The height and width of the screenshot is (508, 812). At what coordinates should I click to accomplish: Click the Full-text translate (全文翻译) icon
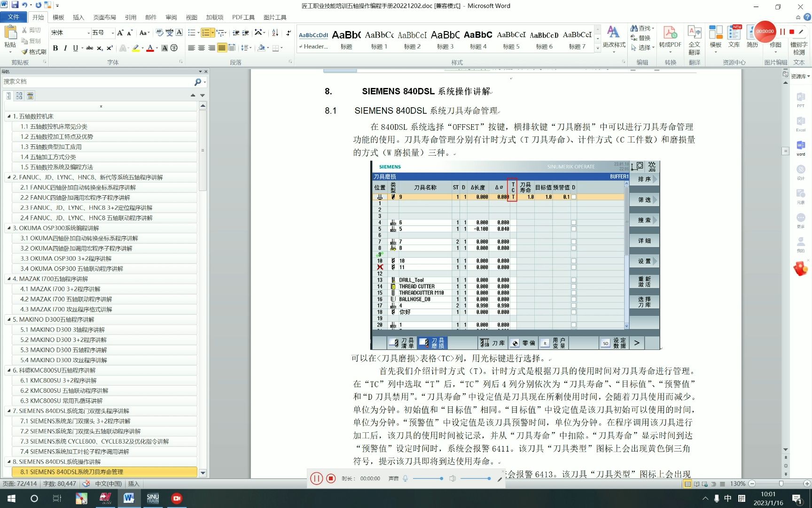point(695,40)
